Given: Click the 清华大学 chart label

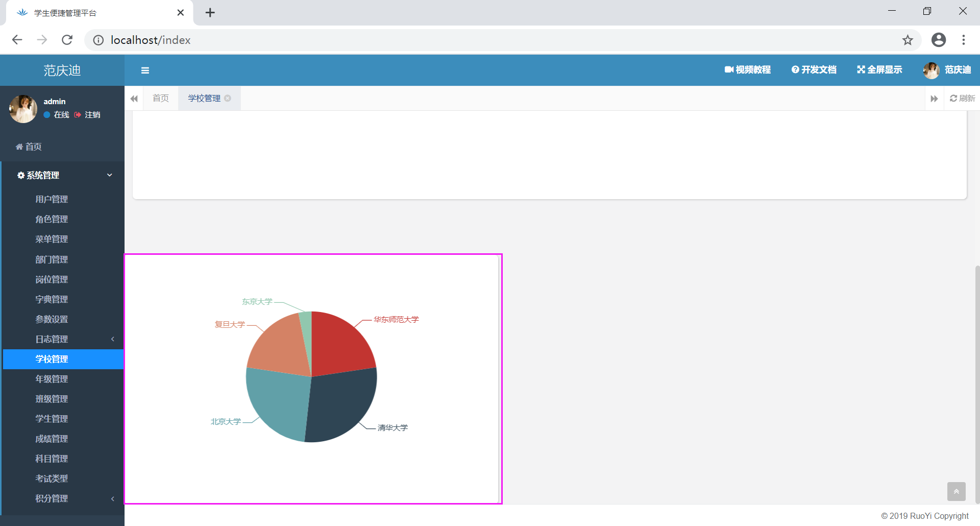Looking at the screenshot, I should click(x=393, y=427).
